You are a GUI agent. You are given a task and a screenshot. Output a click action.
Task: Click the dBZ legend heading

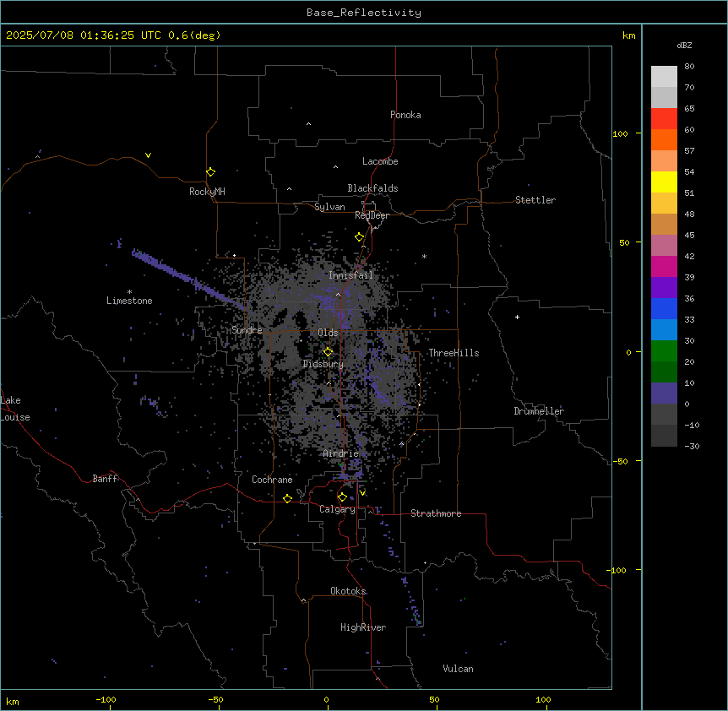(x=684, y=46)
